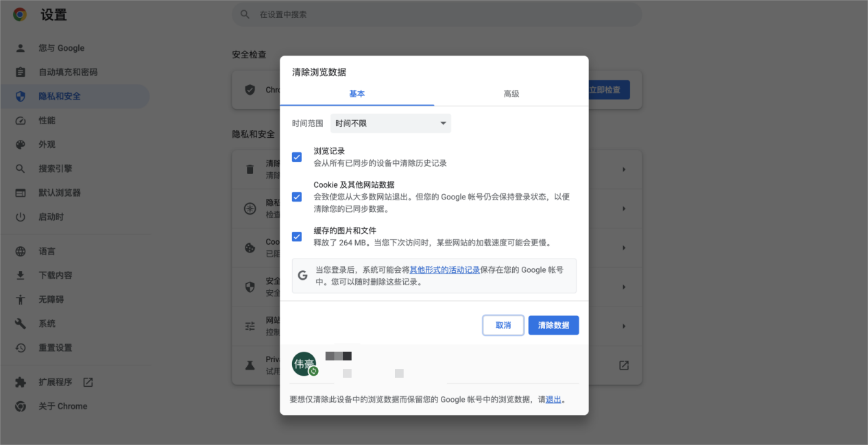This screenshot has width=868, height=445.
Task: Click the wrench icon for 系统
Action: coord(21,324)
